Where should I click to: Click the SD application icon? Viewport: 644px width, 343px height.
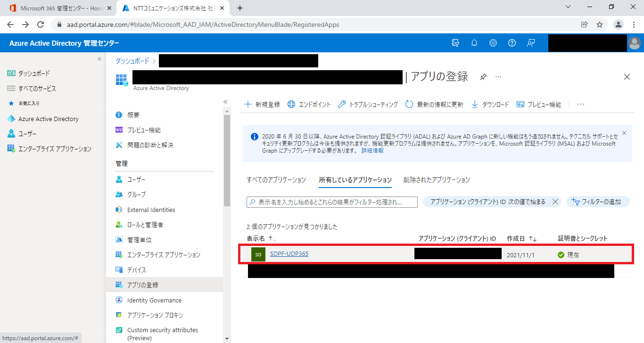258,254
